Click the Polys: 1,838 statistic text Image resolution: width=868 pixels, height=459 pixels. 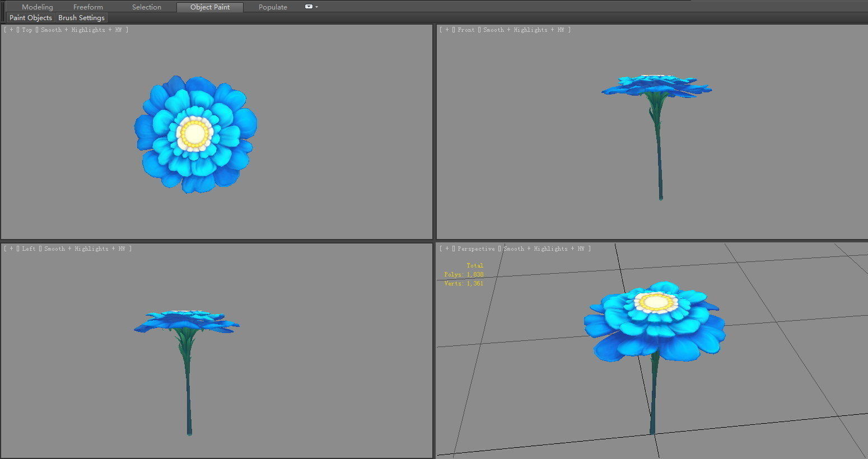pyautogui.click(x=464, y=274)
